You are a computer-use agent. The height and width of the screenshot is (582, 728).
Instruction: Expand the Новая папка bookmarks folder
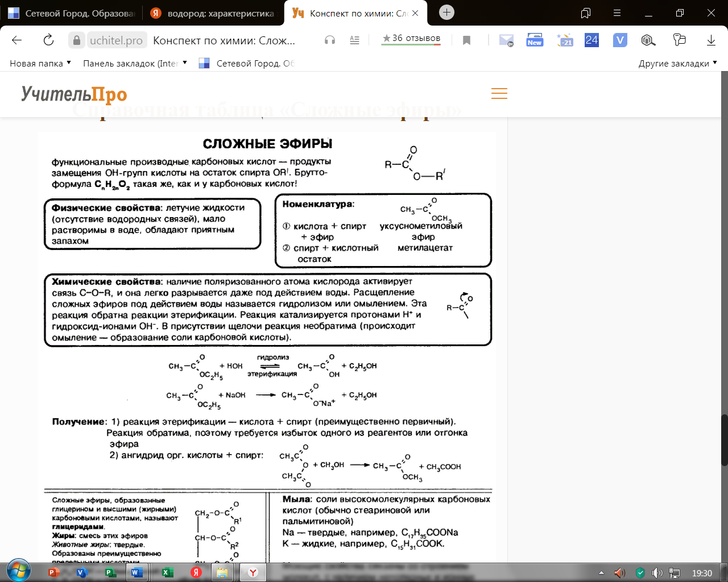pyautogui.click(x=40, y=63)
